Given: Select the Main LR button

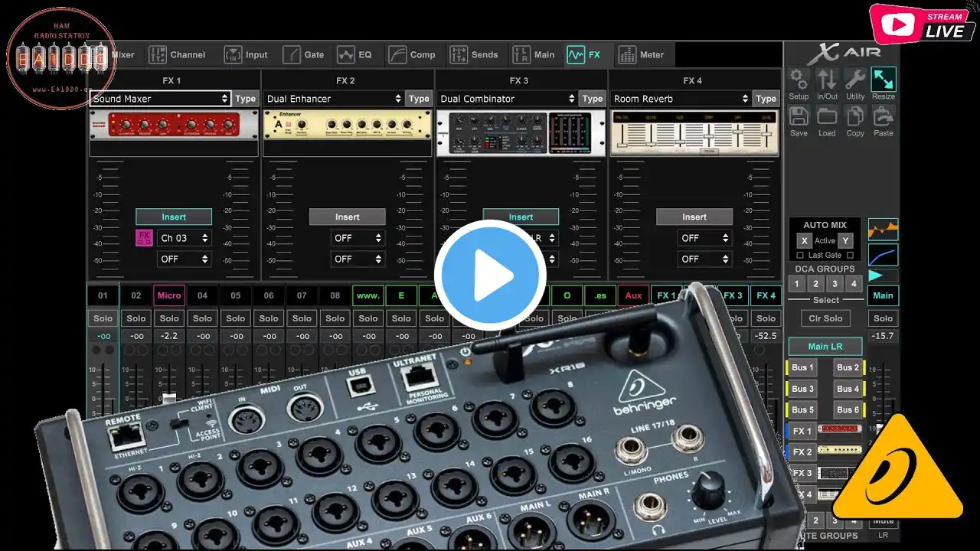Looking at the screenshot, I should click(x=825, y=347).
